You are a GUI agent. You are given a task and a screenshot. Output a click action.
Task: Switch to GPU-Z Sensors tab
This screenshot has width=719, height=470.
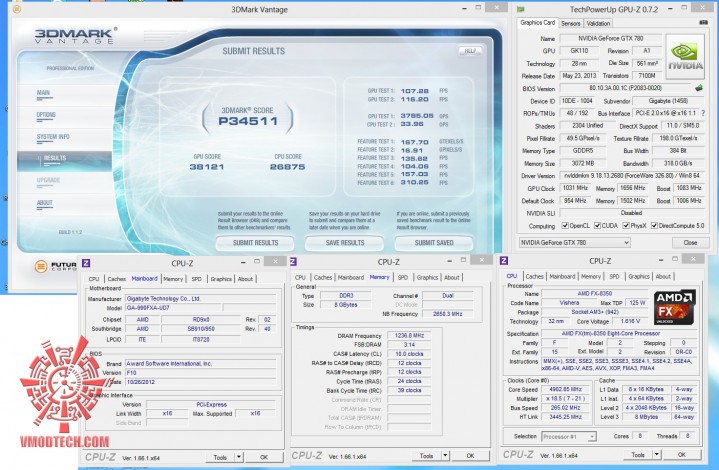pyautogui.click(x=570, y=23)
